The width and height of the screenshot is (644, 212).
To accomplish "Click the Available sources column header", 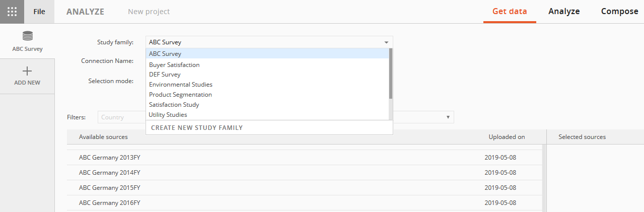I will (x=103, y=137).
